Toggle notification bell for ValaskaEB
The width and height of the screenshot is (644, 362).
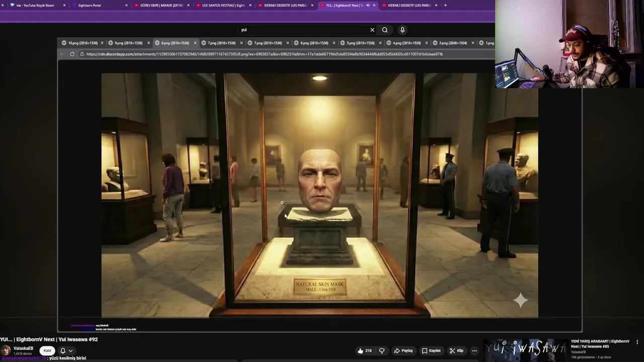point(63,350)
